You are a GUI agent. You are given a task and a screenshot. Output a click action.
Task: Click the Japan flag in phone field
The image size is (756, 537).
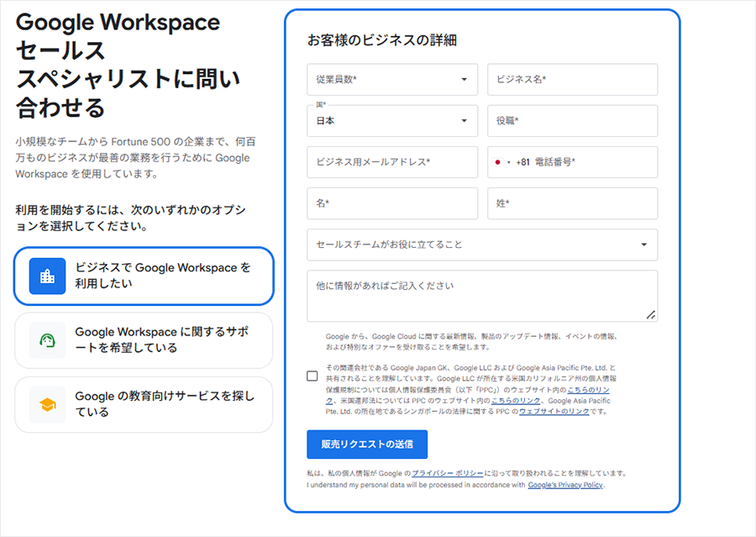(498, 162)
